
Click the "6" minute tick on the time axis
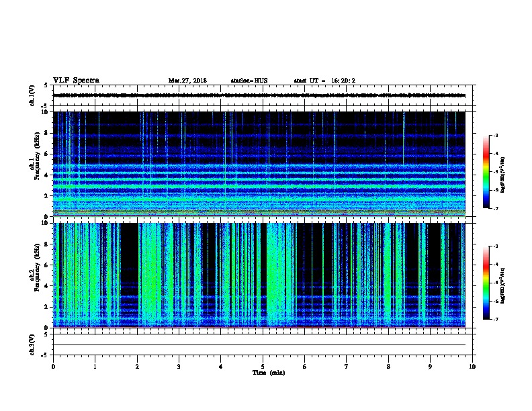coord(305,367)
